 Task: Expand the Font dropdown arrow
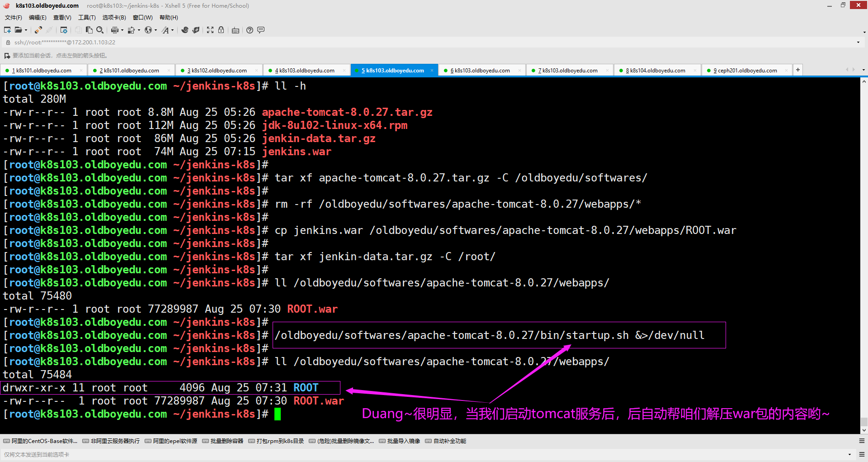point(173,30)
